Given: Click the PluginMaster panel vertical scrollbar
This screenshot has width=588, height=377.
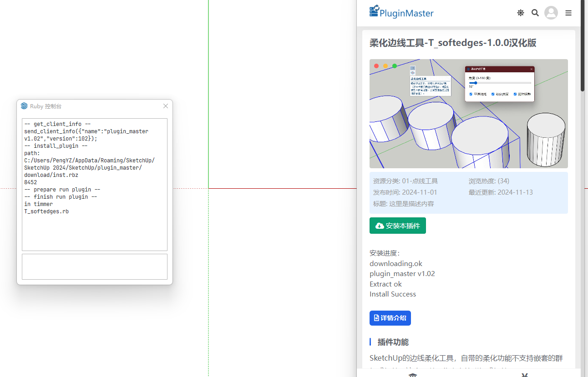Looking at the screenshot, I should [583, 45].
